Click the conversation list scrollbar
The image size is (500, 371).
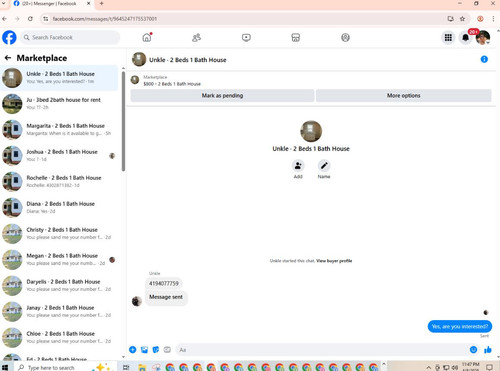(x=123, y=122)
